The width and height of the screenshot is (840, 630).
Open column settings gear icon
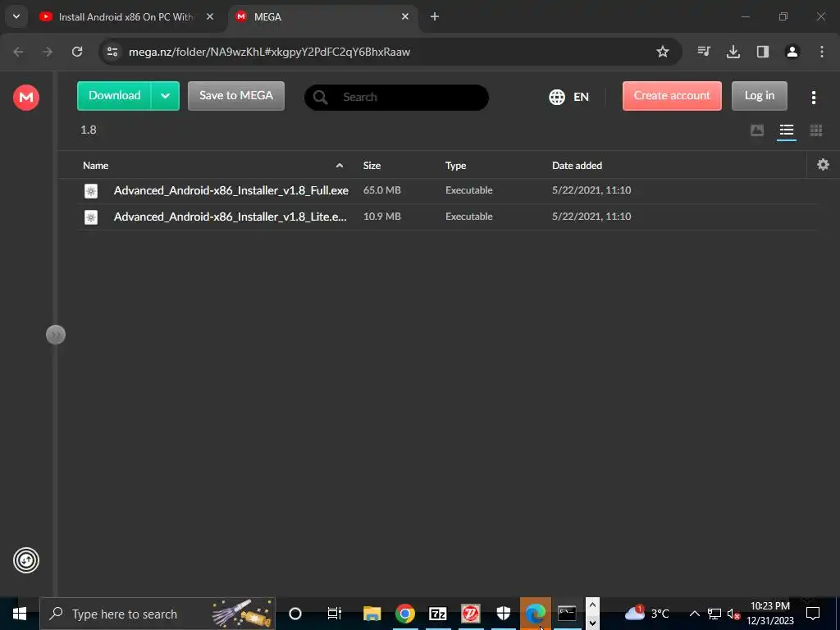click(x=823, y=165)
